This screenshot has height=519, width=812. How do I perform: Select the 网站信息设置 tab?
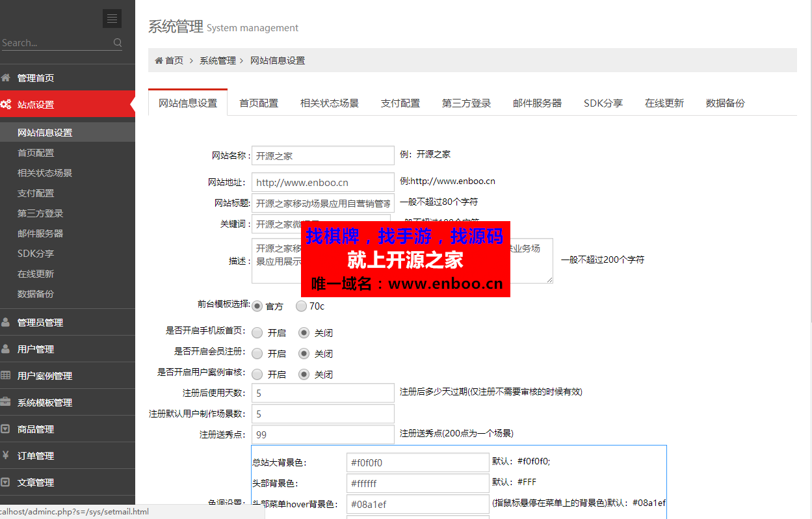pyautogui.click(x=188, y=103)
